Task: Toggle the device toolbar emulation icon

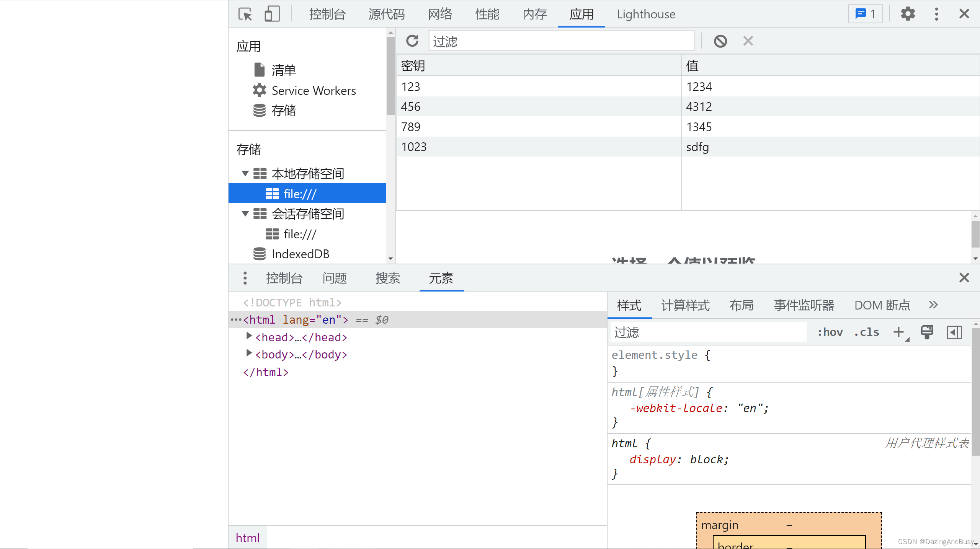Action: click(x=272, y=14)
